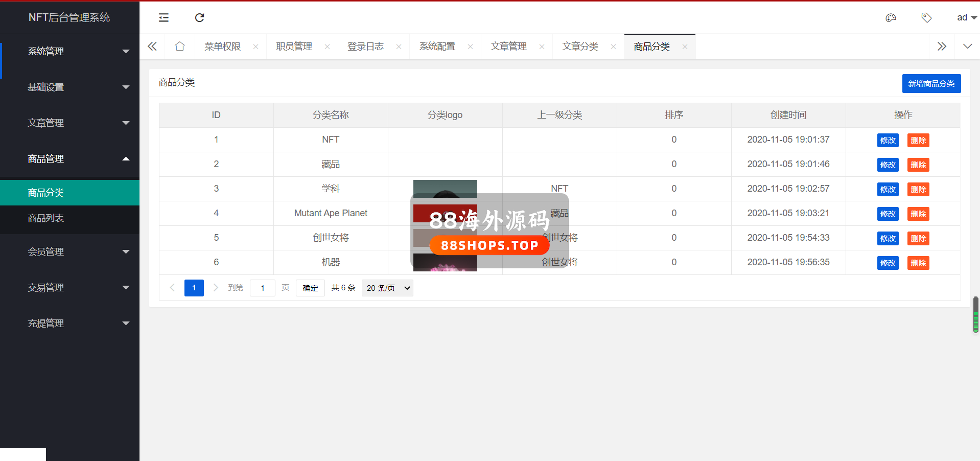Open the tab operations dropdown arrow

coord(967,47)
